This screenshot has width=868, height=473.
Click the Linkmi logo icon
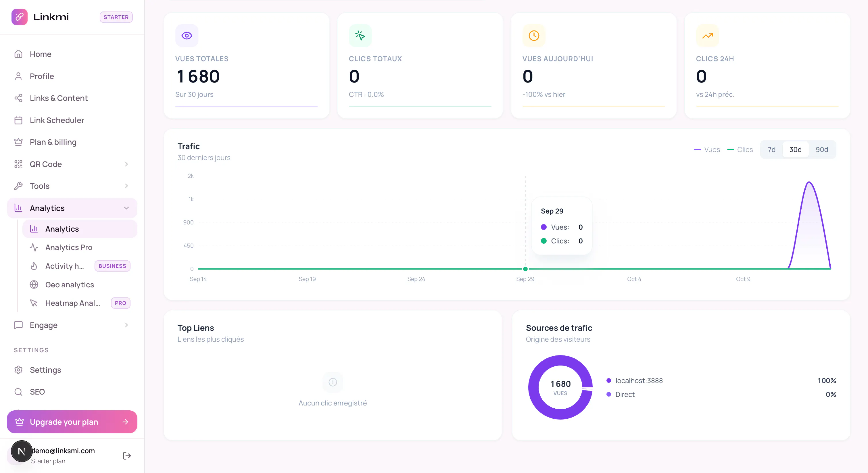click(19, 17)
